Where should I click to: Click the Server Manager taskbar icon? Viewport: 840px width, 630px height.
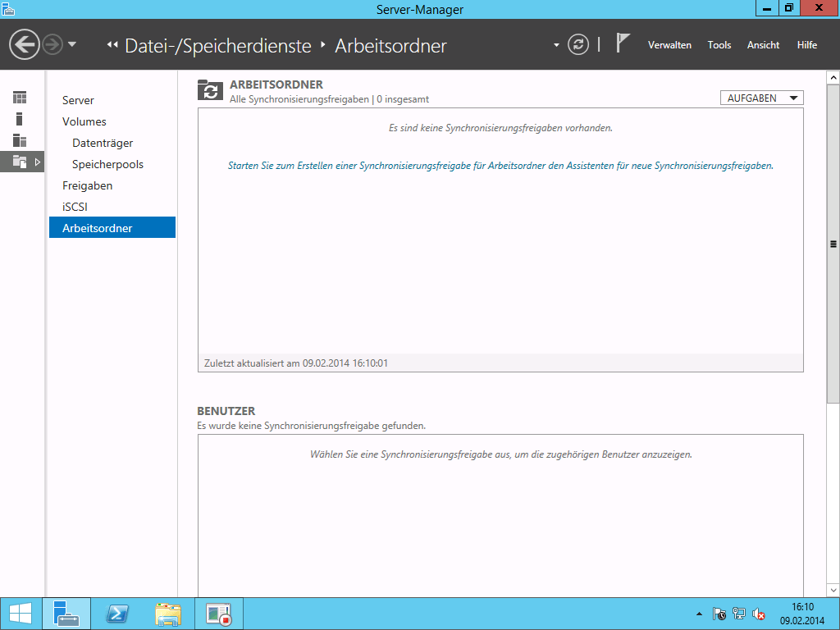[66, 614]
